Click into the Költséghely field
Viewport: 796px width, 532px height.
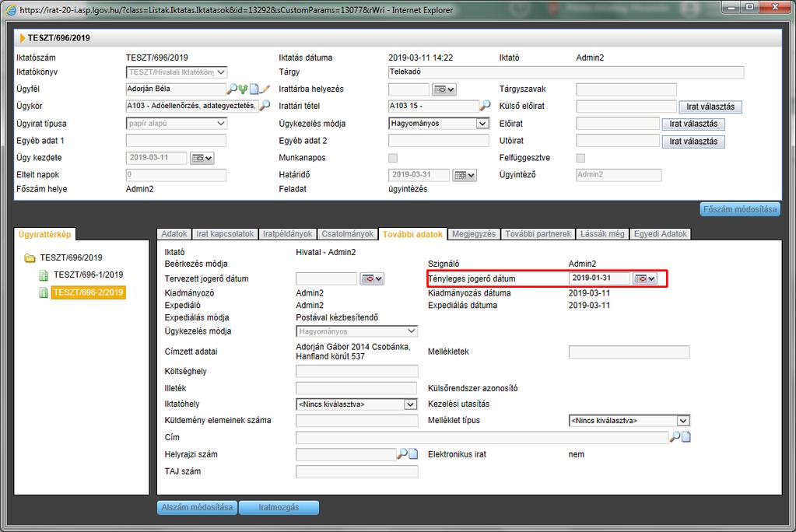point(357,371)
